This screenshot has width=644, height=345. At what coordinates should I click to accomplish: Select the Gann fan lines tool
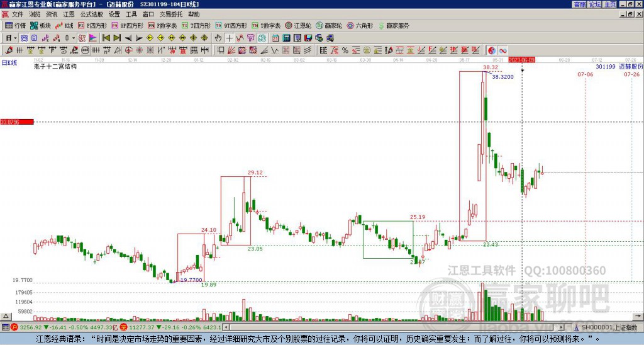231,50
